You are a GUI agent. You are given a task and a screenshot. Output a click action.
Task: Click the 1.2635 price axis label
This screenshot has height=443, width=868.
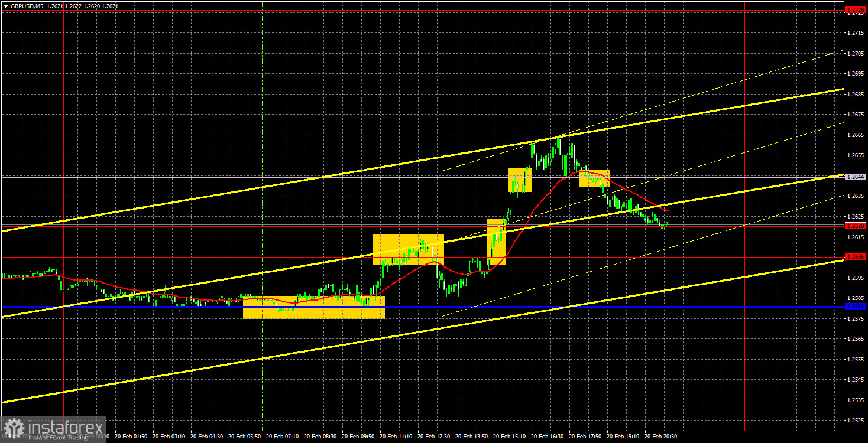coord(856,196)
